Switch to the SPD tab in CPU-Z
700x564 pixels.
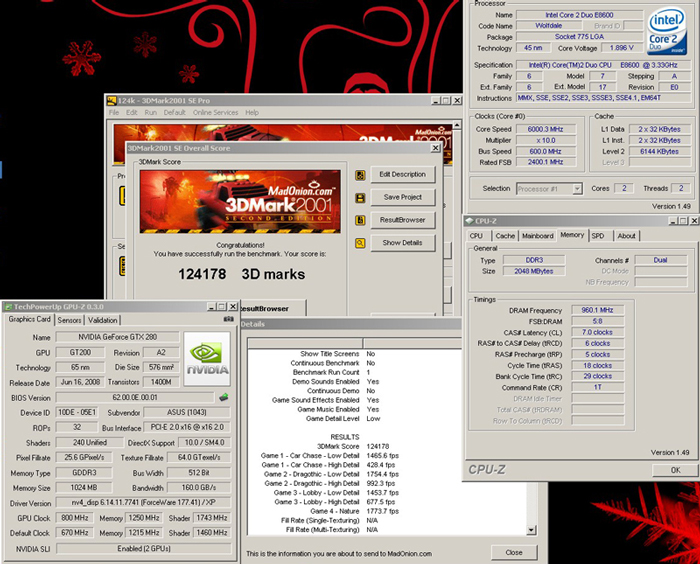tap(598, 236)
